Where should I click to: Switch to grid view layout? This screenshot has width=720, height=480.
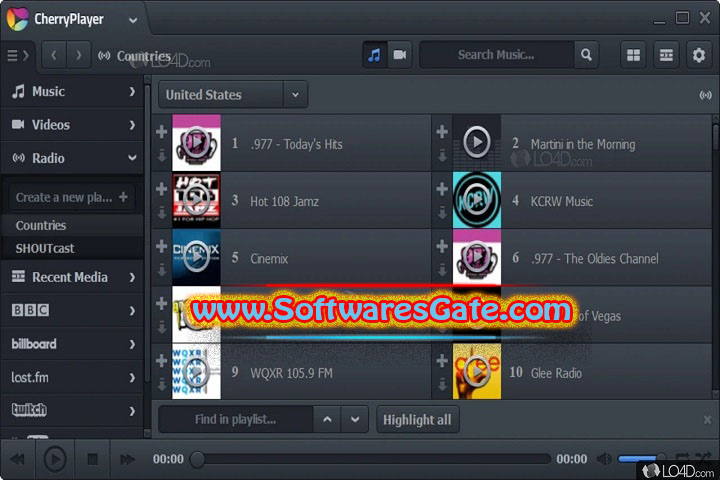point(633,55)
